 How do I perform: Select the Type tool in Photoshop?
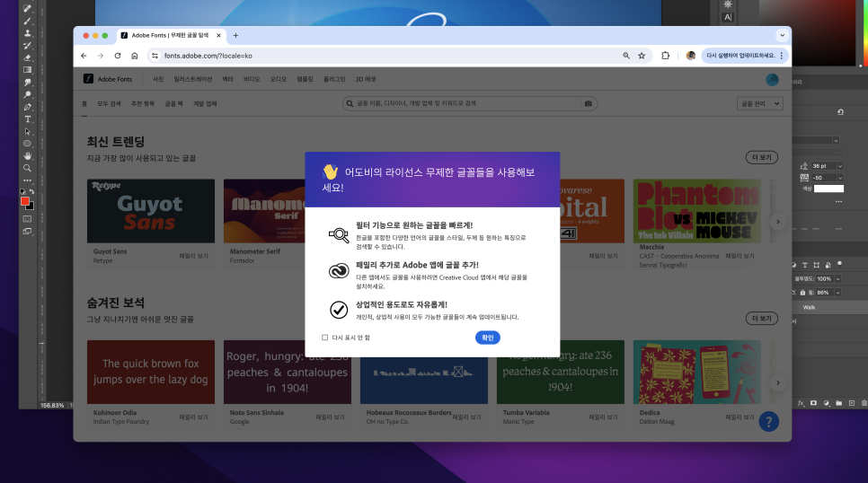(x=27, y=119)
